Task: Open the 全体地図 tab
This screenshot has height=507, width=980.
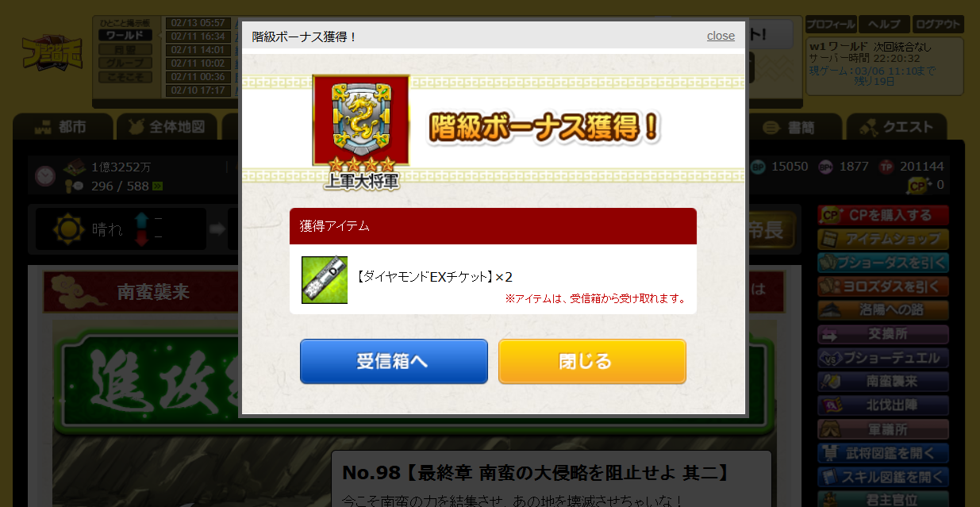Action: point(167,127)
